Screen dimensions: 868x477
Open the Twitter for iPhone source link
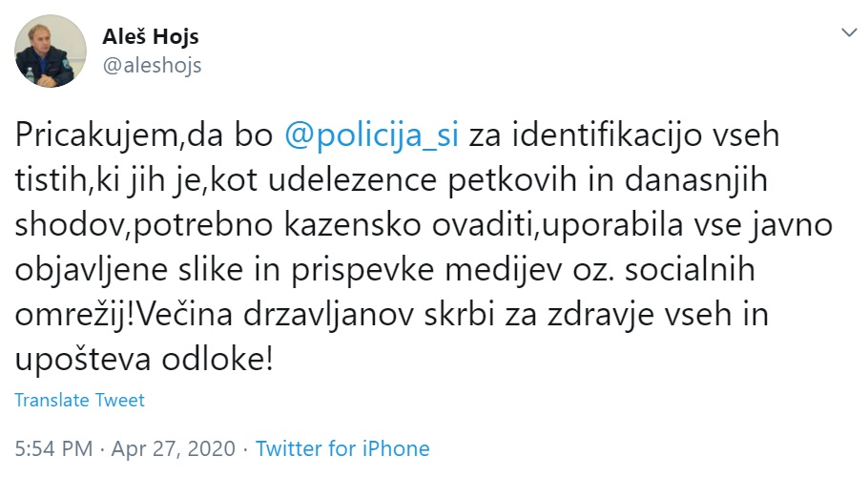pos(342,448)
